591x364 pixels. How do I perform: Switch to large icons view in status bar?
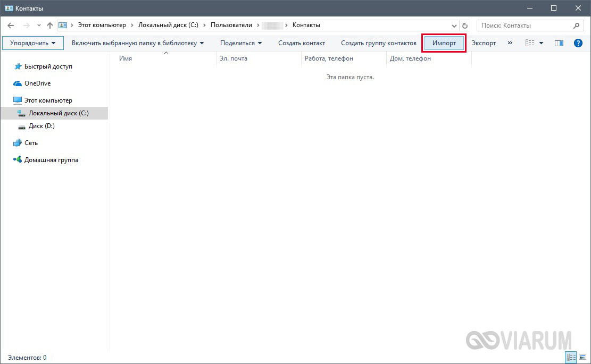(x=582, y=357)
